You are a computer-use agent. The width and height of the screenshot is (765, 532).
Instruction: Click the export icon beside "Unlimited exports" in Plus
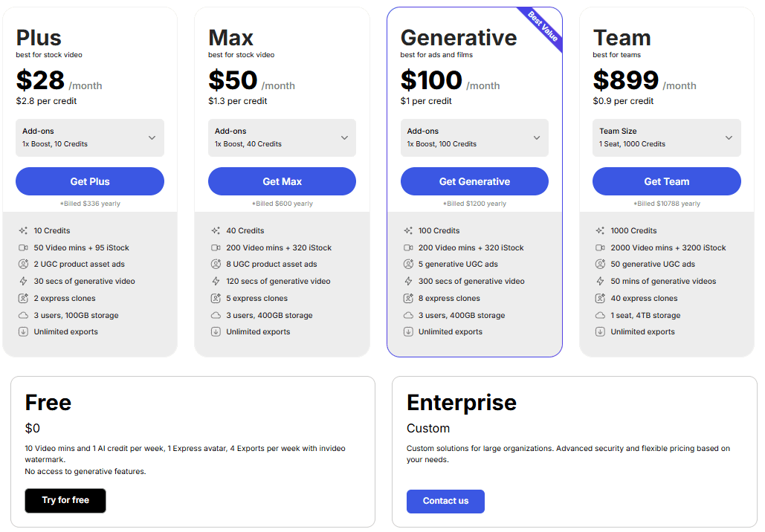pos(24,332)
